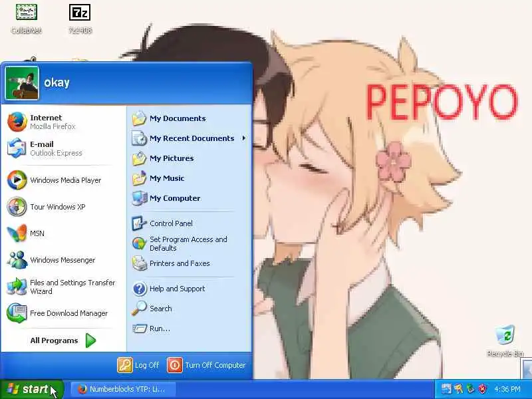Click the green start button
Viewport: 532px width, 399px height.
coord(31,389)
